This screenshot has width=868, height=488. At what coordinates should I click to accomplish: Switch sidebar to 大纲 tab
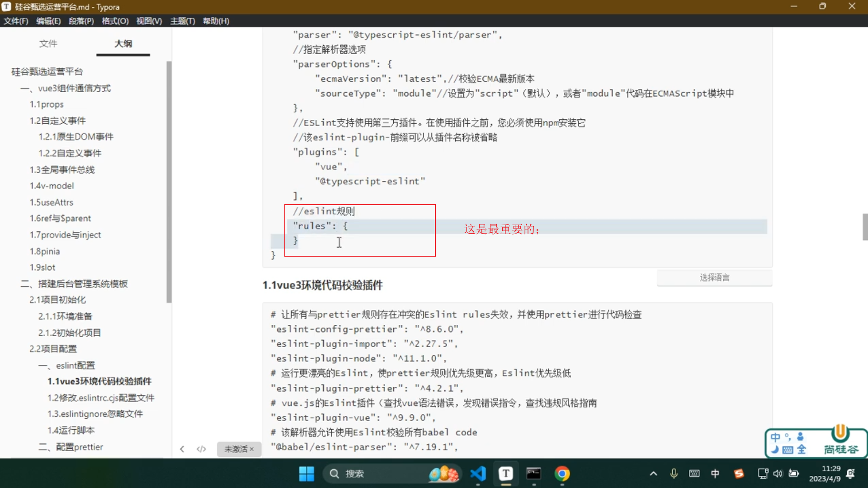coord(123,43)
